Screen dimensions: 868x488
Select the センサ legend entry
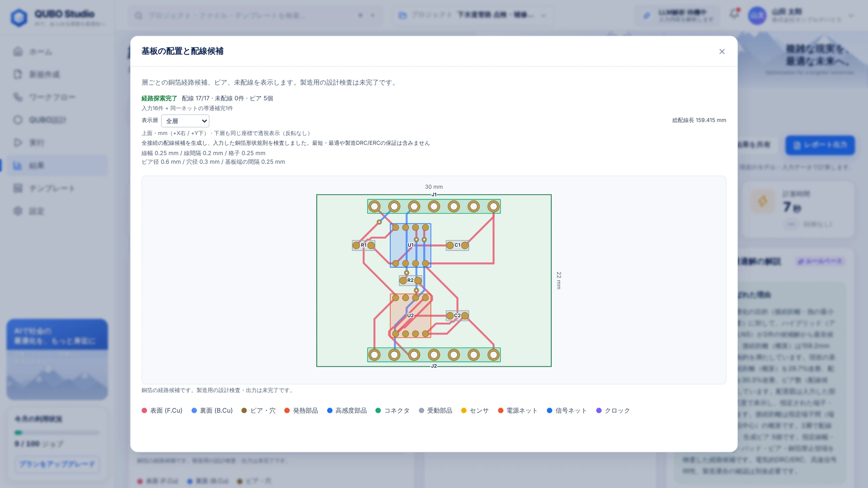(475, 410)
